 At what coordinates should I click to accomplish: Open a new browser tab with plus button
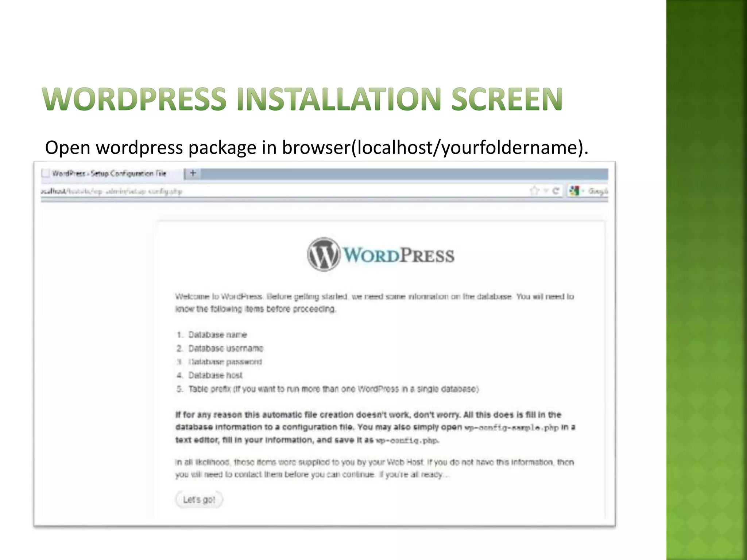[193, 174]
